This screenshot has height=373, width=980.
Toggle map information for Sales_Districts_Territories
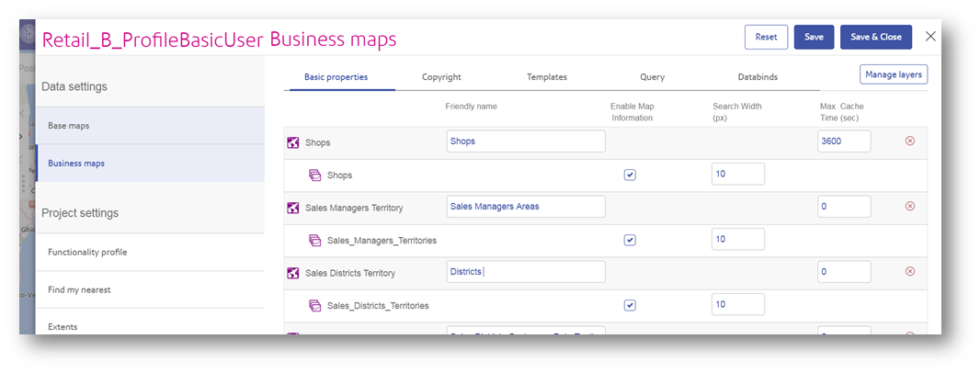click(x=630, y=305)
